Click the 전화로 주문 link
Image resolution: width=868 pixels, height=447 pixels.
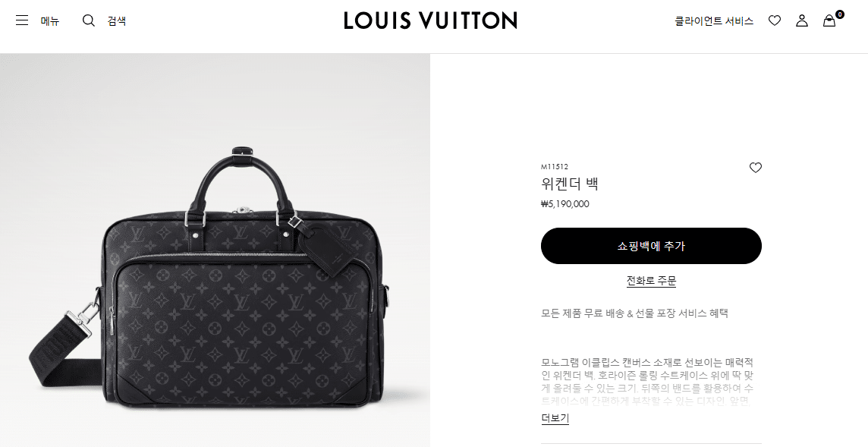coord(651,281)
